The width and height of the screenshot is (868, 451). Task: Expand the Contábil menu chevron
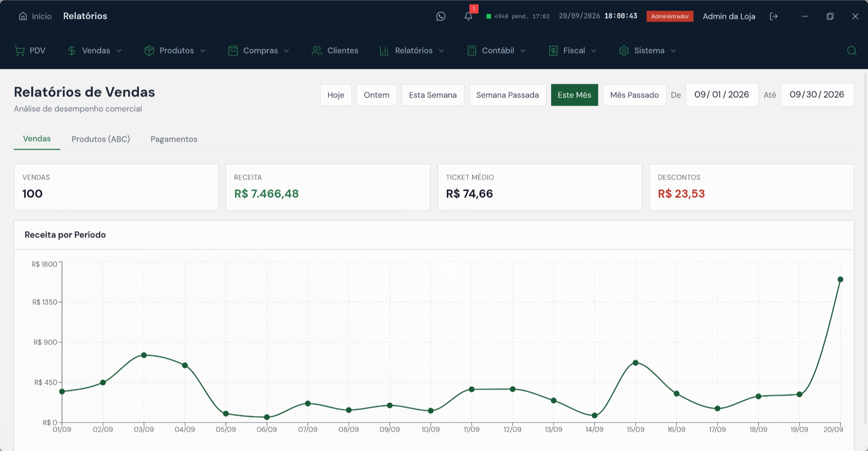tap(523, 51)
